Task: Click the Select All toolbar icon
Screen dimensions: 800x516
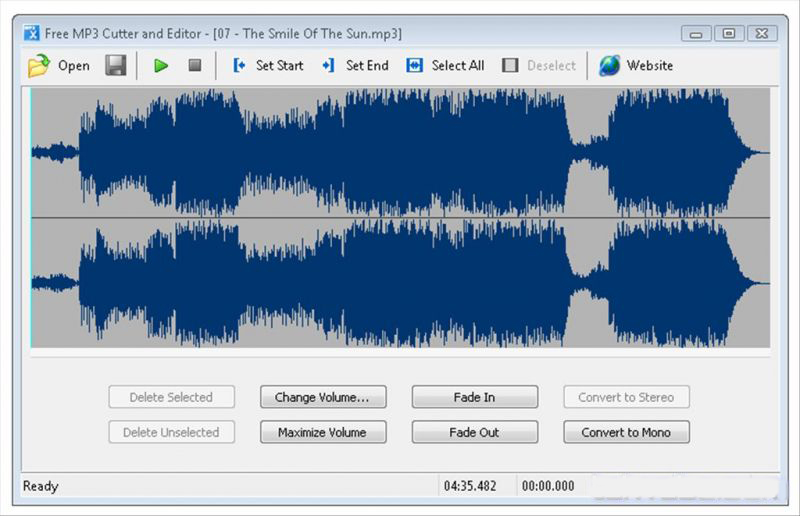Action: click(x=414, y=66)
